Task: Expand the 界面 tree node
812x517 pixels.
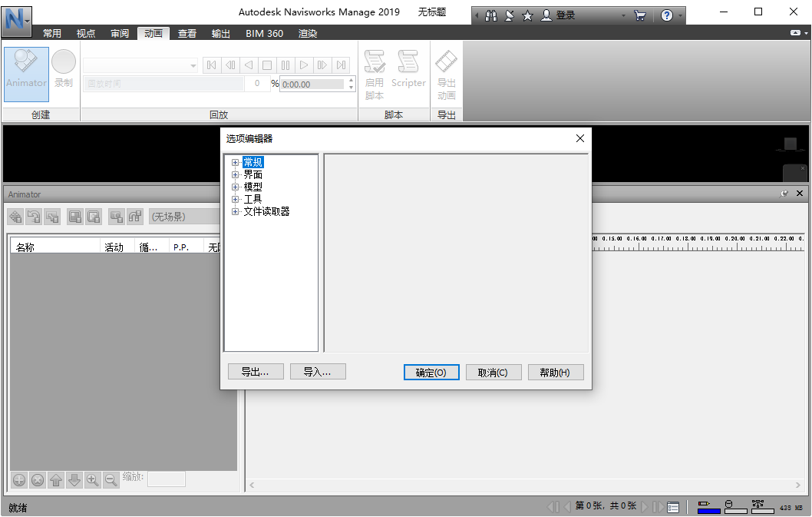Action: [235, 174]
